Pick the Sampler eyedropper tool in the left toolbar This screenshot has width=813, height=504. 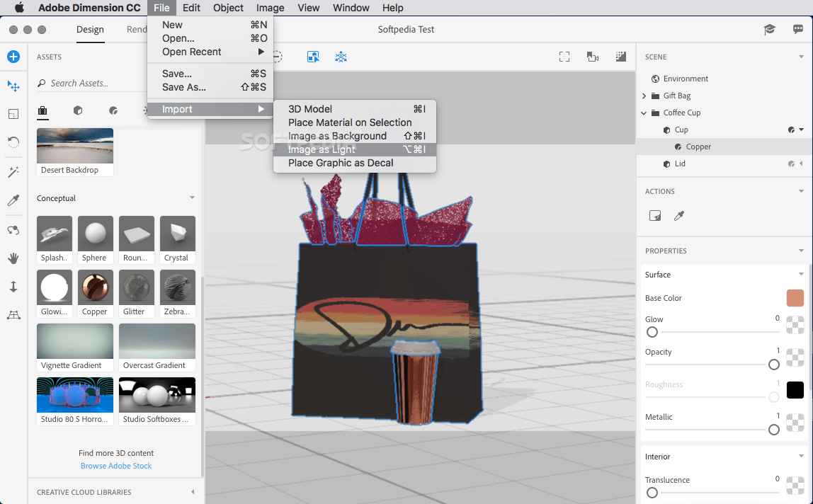[13, 201]
